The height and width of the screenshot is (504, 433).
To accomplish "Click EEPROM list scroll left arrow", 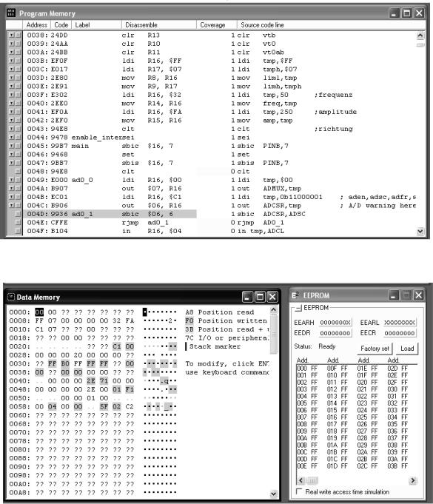I will (301, 480).
